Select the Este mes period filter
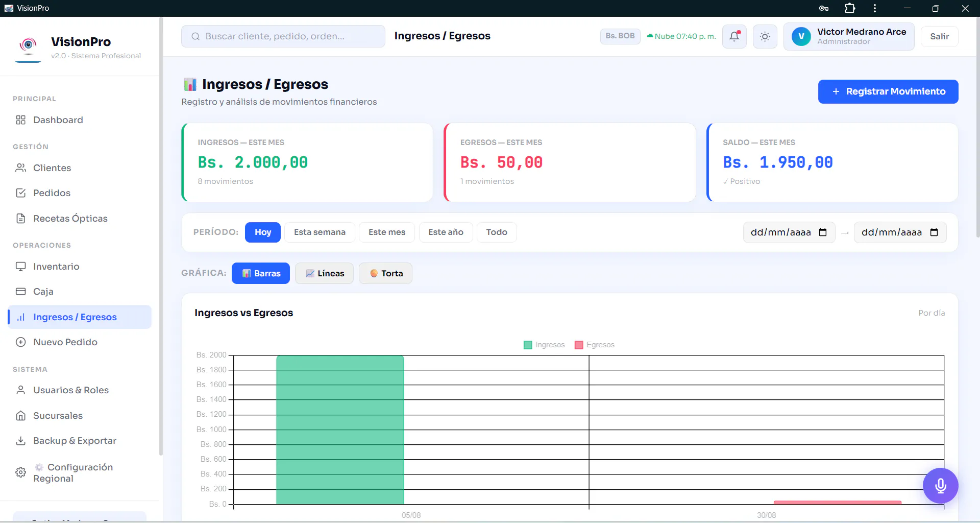Screen dimensions: 980x523 (387, 232)
